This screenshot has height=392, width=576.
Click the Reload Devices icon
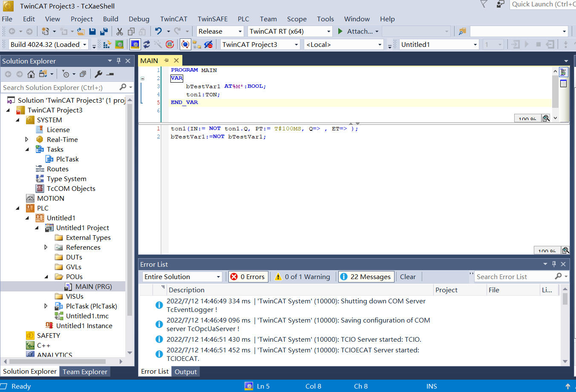tap(147, 44)
